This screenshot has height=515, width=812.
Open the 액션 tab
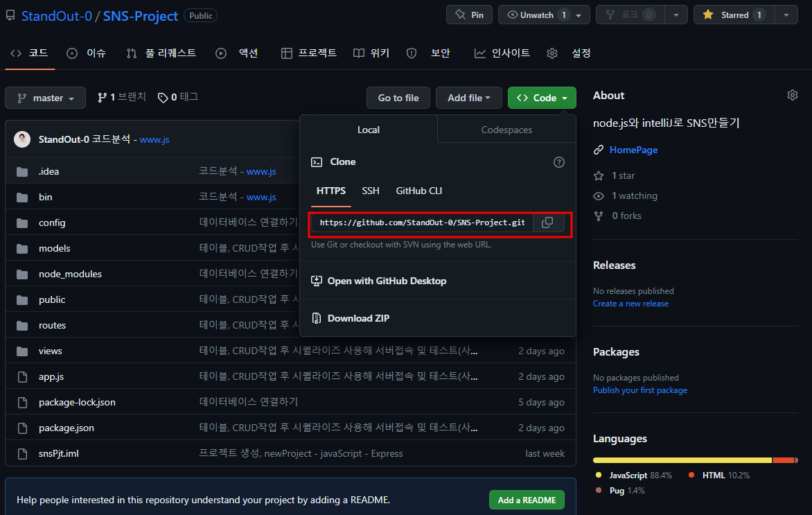pyautogui.click(x=237, y=53)
